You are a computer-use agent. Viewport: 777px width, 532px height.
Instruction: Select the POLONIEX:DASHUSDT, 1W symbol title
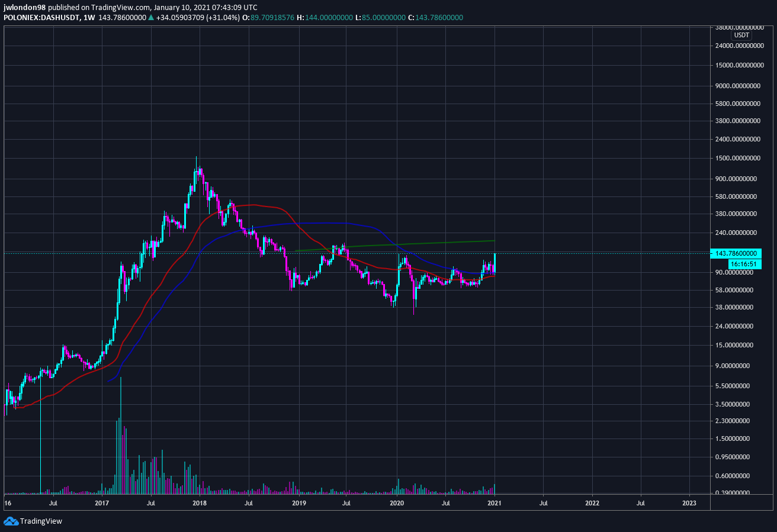click(50, 18)
